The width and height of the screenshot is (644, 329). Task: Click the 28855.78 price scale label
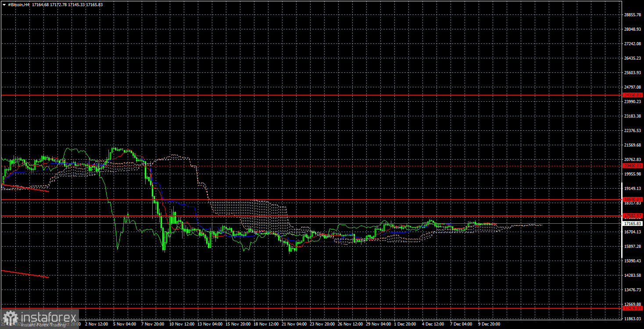coord(633,14)
